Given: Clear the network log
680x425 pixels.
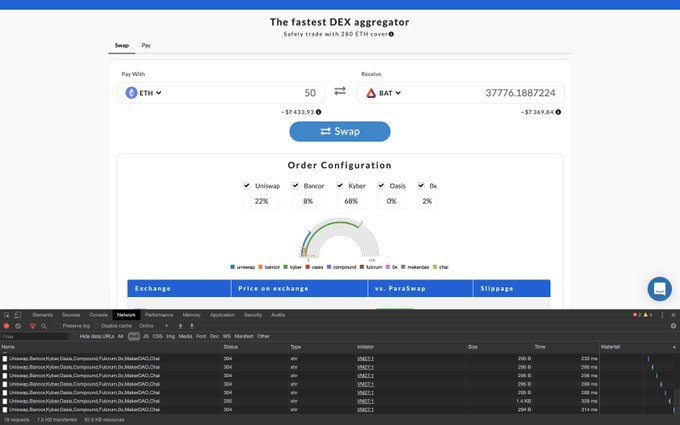Looking at the screenshot, I should click(x=18, y=326).
